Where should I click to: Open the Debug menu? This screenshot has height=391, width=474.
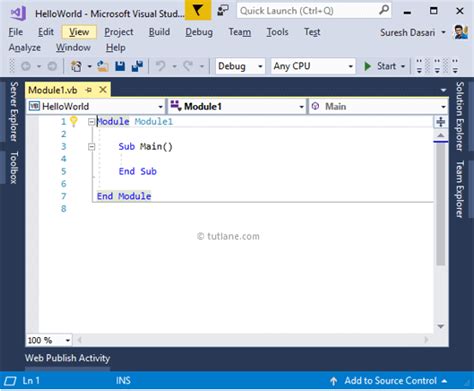pos(199,32)
